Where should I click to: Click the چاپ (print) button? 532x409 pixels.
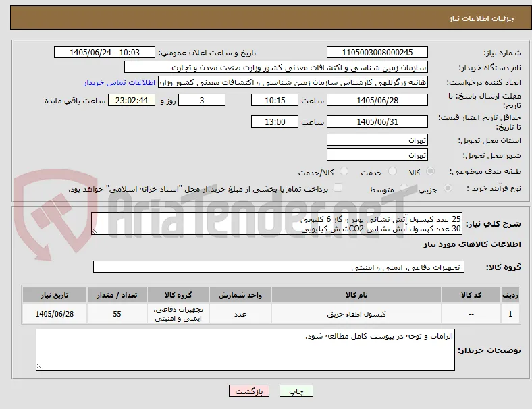click(296, 391)
